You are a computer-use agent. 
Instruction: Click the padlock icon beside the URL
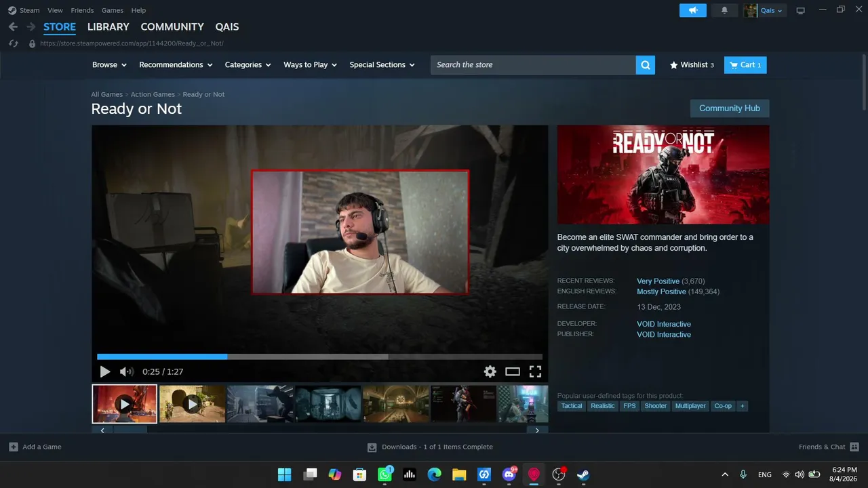(32, 43)
